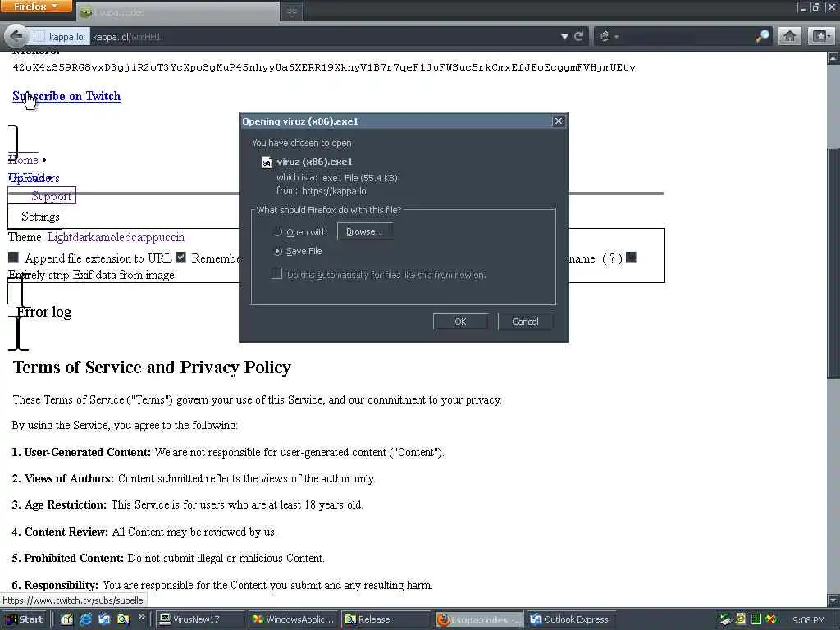Dismiss the download dialog with Cancel
The image size is (840, 630).
point(525,322)
